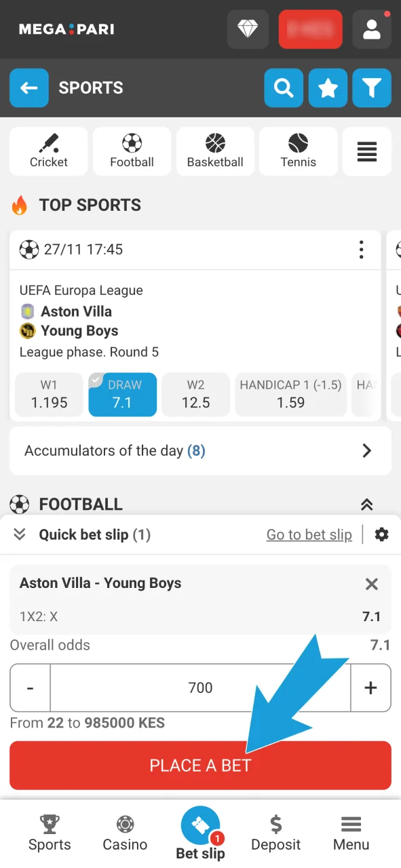401x868 pixels.
Task: Collapse the Football section
Action: 366,505
